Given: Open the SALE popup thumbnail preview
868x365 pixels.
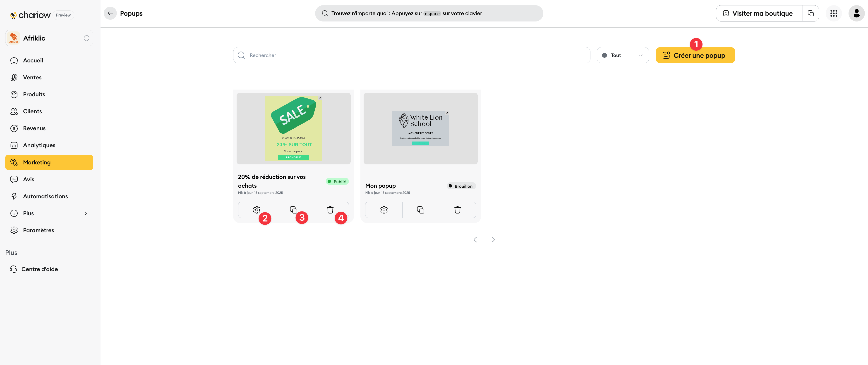Looking at the screenshot, I should pyautogui.click(x=293, y=128).
